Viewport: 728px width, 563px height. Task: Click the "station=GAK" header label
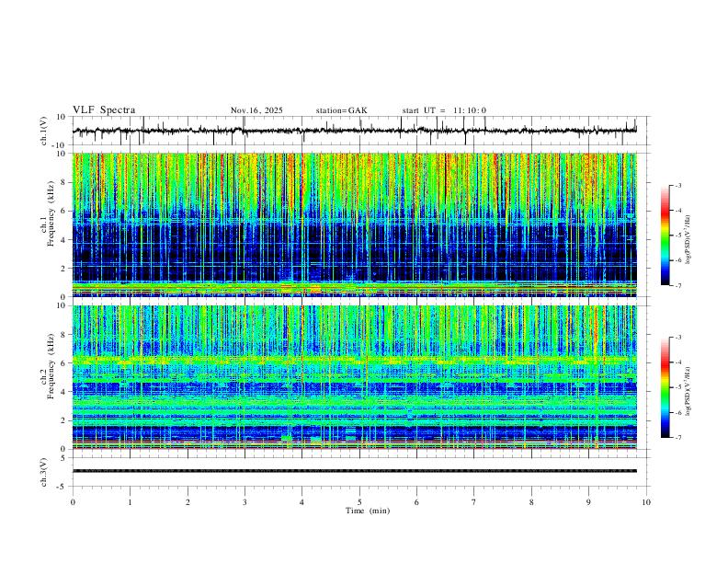pos(342,110)
